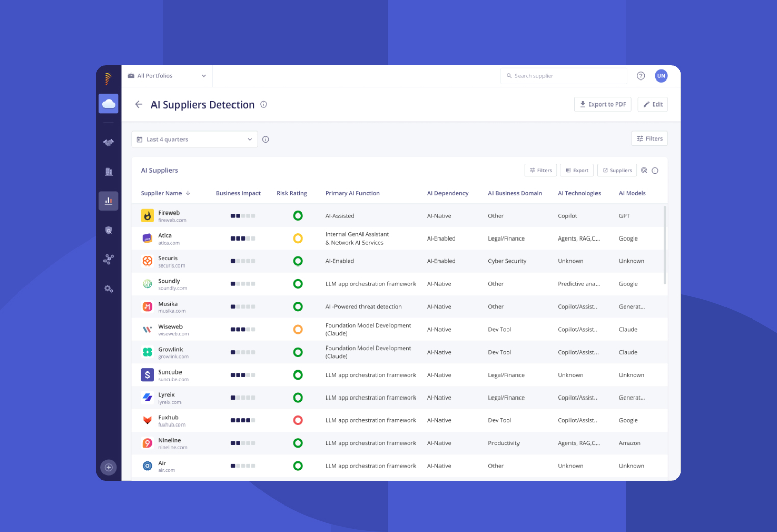The image size is (777, 532).
Task: Click Fireweb's business impact bar
Action: (x=243, y=215)
